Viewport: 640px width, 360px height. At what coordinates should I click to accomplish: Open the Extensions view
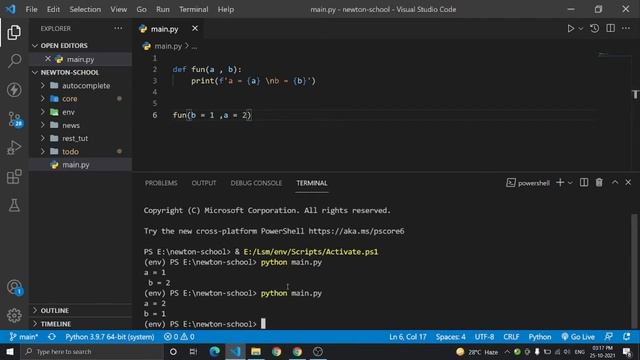click(x=14, y=177)
